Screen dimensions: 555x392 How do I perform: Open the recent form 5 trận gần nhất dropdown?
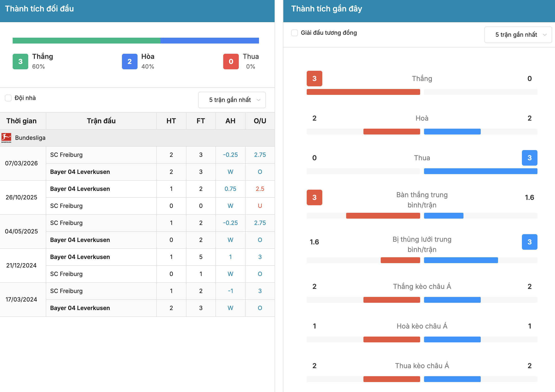pyautogui.click(x=518, y=35)
